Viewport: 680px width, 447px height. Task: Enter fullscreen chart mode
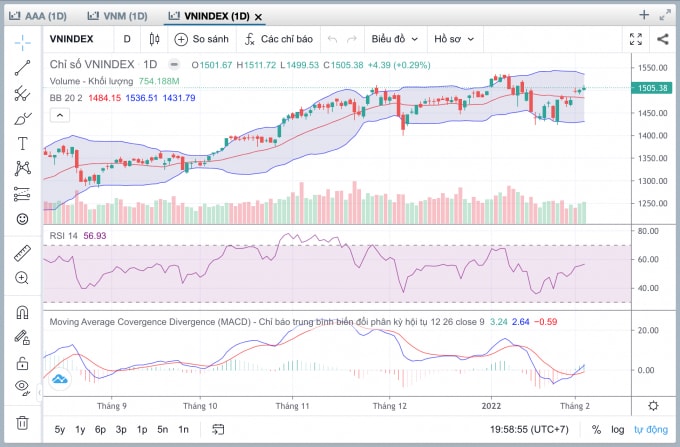coord(636,39)
